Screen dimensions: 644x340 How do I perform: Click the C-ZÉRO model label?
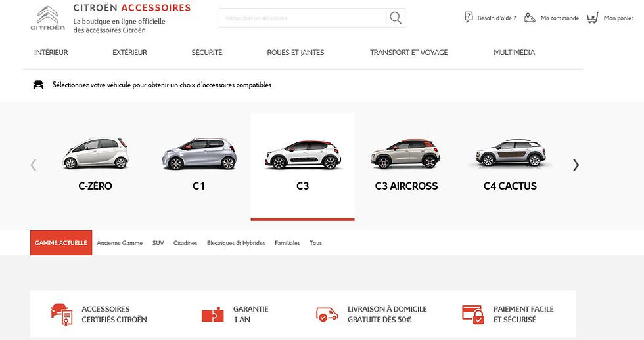[95, 186]
